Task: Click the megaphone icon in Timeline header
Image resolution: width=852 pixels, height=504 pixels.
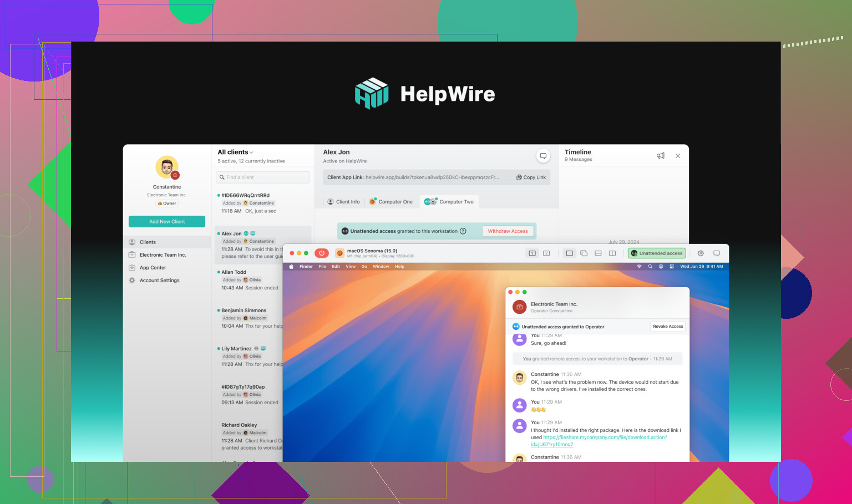Action: [x=660, y=156]
